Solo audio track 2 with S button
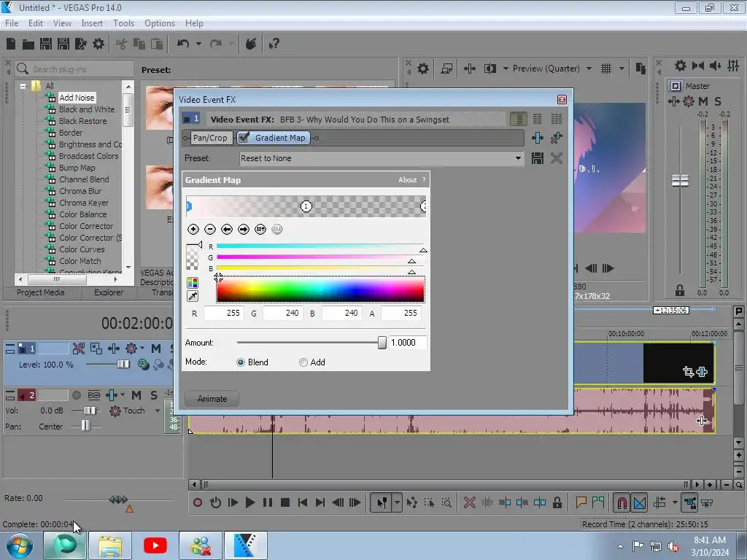 click(x=153, y=395)
